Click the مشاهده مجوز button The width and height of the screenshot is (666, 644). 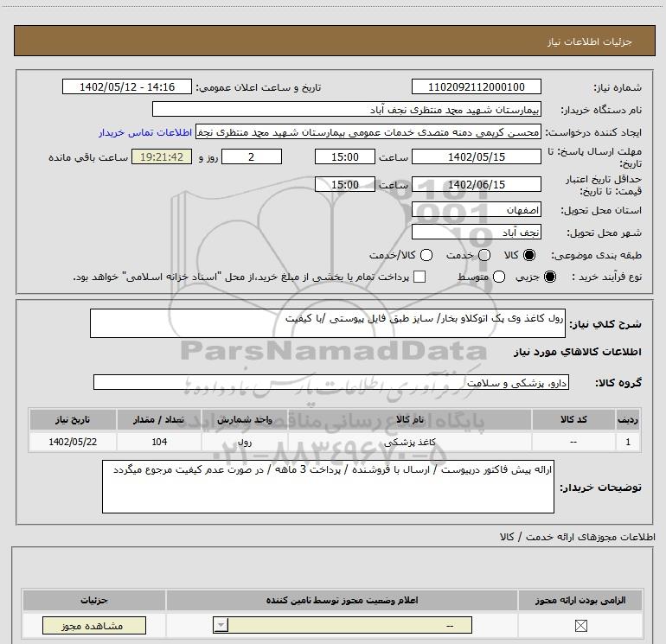pyautogui.click(x=94, y=625)
